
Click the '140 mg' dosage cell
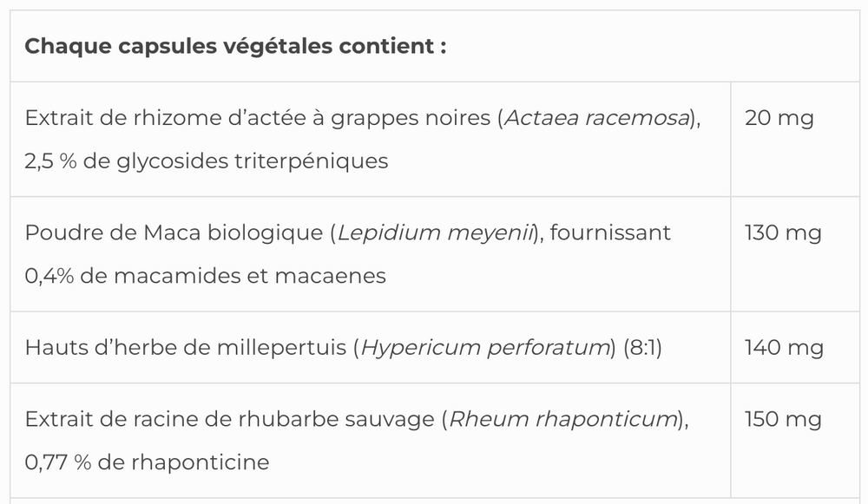783,348
